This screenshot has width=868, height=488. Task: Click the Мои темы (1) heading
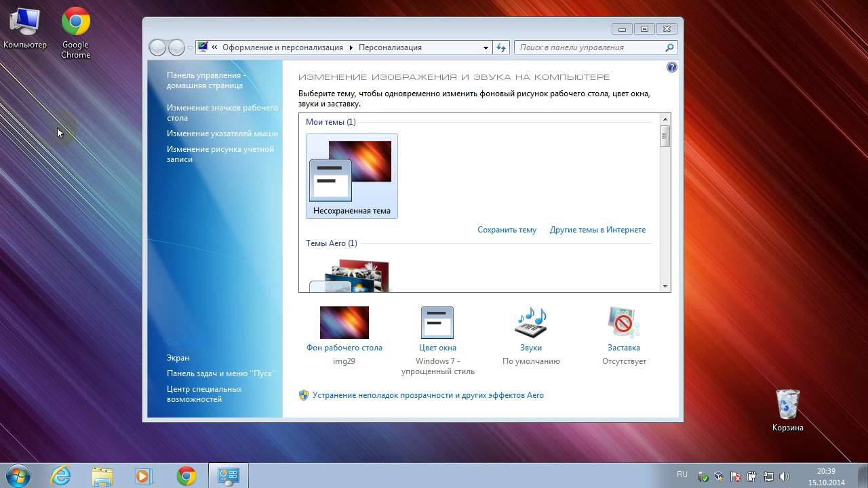tap(330, 122)
